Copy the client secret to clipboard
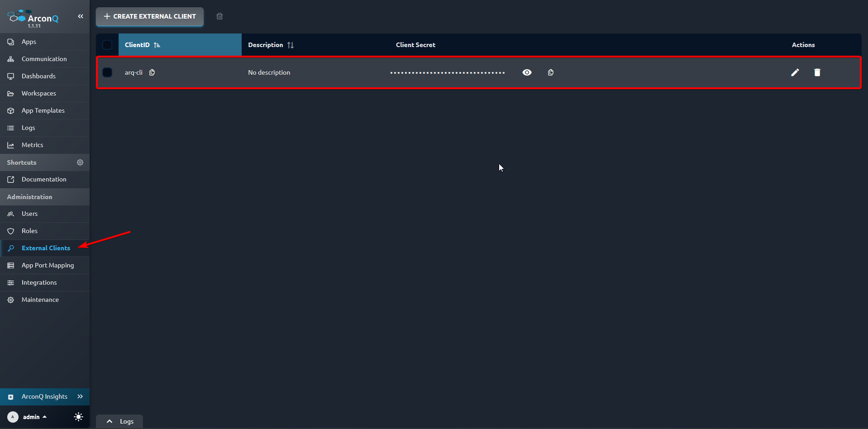Viewport: 868px width, 429px height. 551,72
